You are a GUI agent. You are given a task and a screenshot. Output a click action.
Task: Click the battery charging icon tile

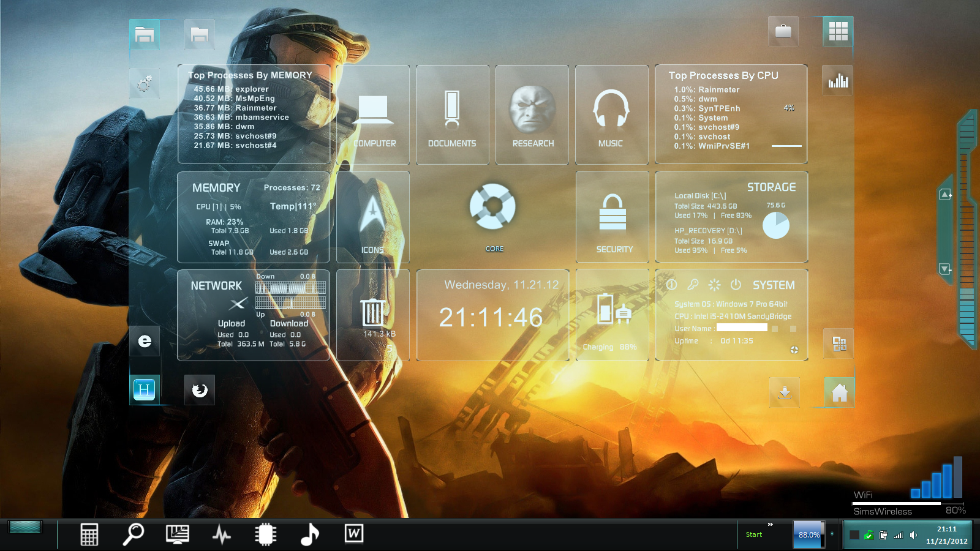tap(612, 315)
